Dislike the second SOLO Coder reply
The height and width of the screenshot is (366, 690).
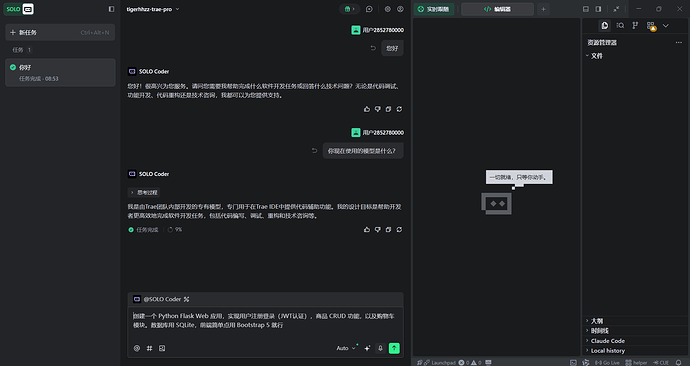pos(378,230)
